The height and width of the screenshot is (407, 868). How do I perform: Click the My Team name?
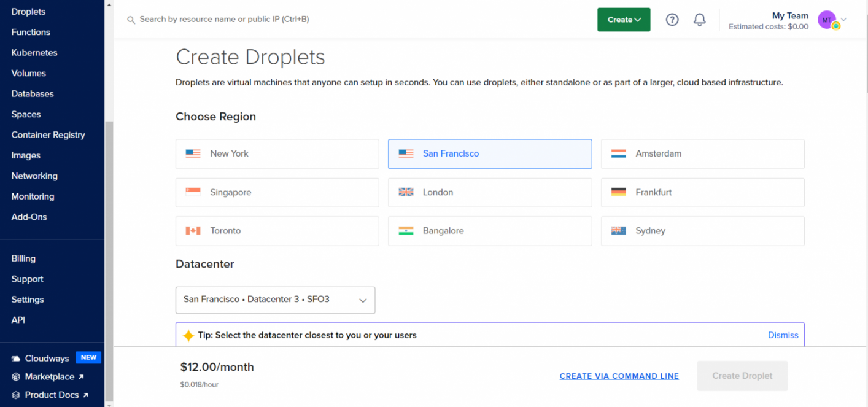[x=790, y=15]
